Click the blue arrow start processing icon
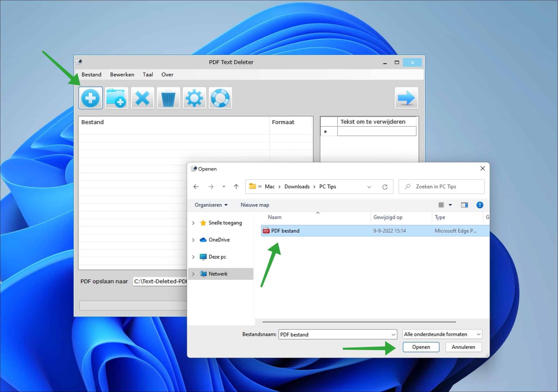The width and height of the screenshot is (558, 392). click(x=406, y=98)
